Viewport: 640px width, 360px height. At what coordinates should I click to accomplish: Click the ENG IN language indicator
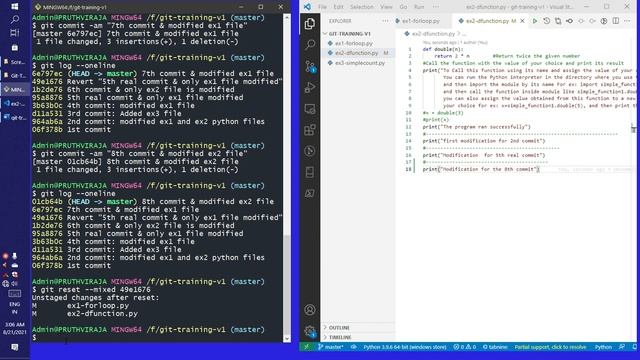click(15, 308)
